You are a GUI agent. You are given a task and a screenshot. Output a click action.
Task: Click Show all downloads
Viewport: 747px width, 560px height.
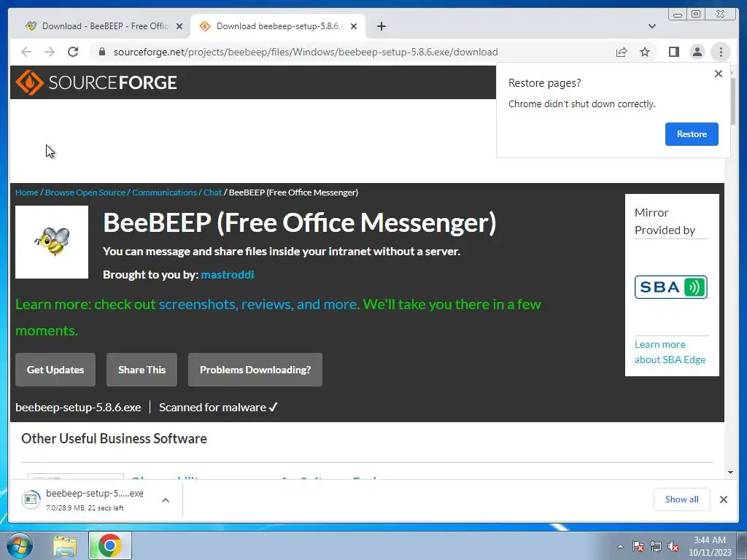point(682,499)
